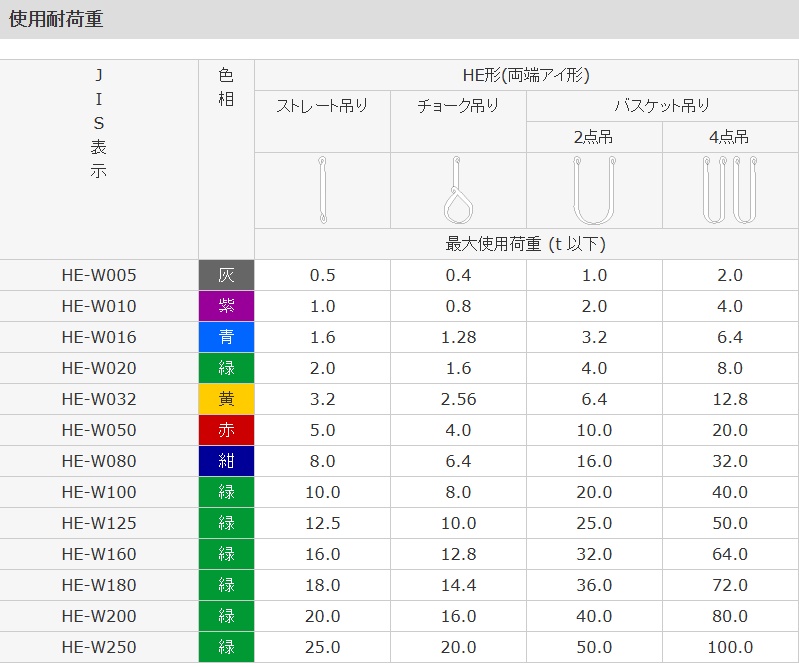799x667 pixels.
Task: Select the purple 紫 color swatch
Action: (227, 306)
